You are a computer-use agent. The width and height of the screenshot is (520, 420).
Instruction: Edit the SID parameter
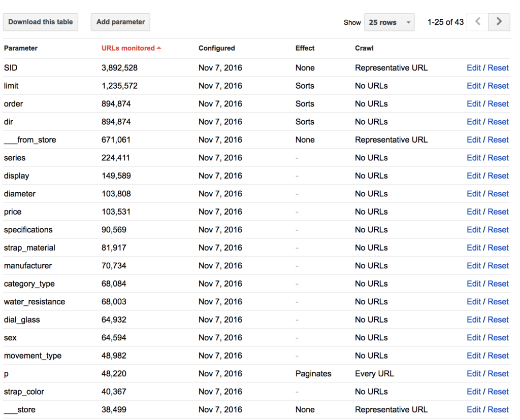[473, 68]
